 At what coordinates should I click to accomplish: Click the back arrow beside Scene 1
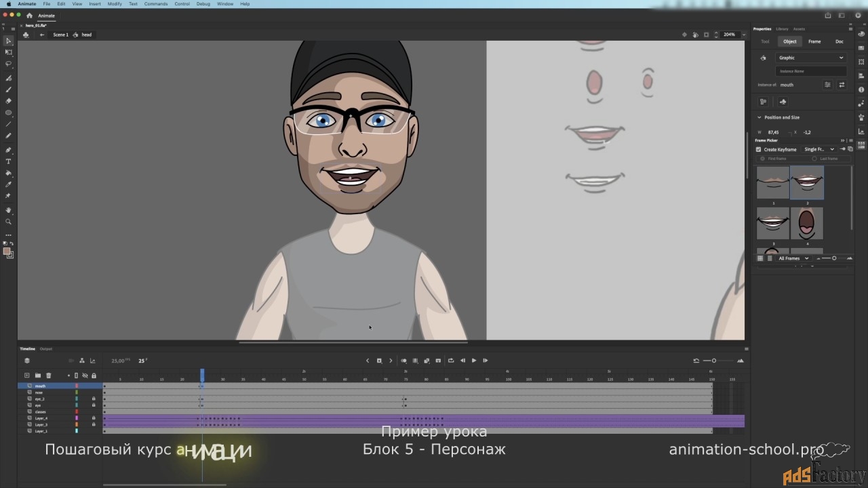point(42,35)
